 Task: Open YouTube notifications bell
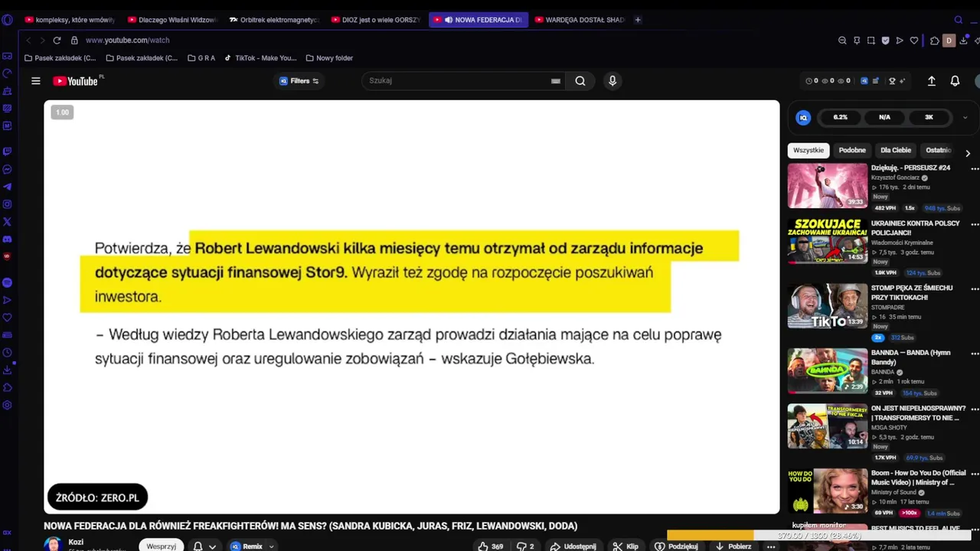pos(955,81)
